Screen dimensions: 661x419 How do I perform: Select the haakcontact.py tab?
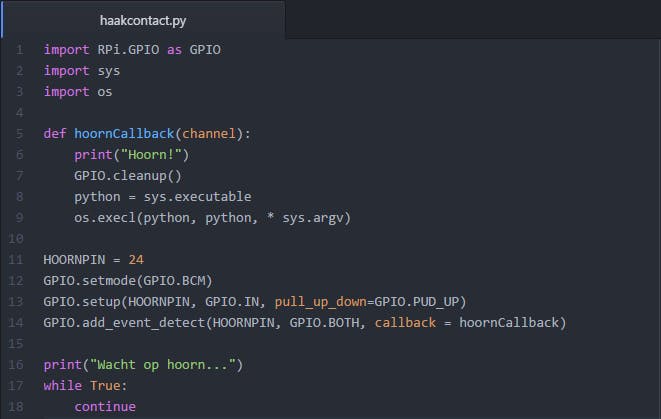tap(143, 20)
